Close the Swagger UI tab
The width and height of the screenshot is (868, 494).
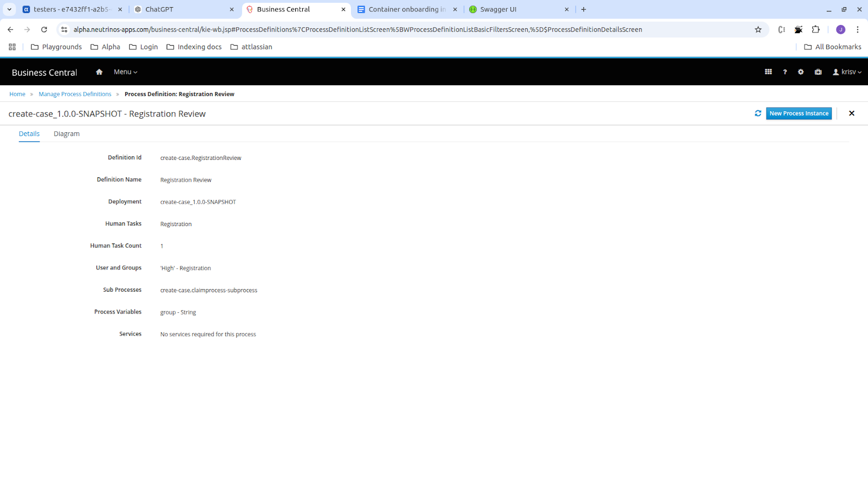pyautogui.click(x=566, y=9)
